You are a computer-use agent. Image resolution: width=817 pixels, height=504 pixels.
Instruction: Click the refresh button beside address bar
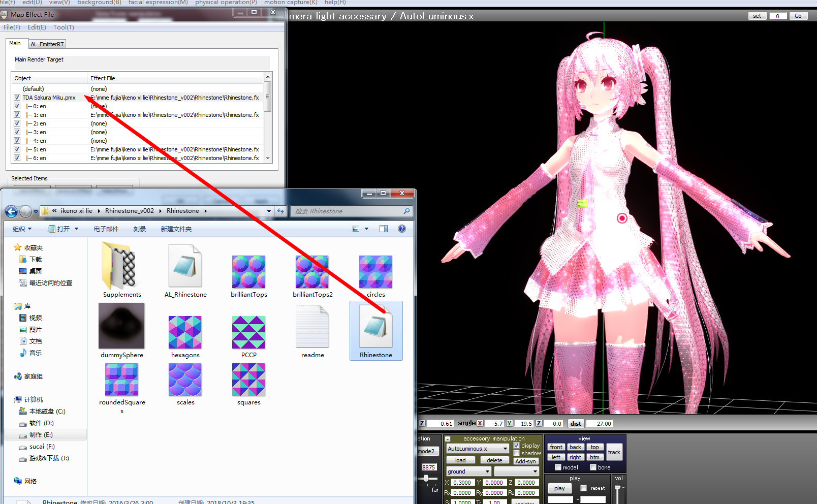pos(280,211)
